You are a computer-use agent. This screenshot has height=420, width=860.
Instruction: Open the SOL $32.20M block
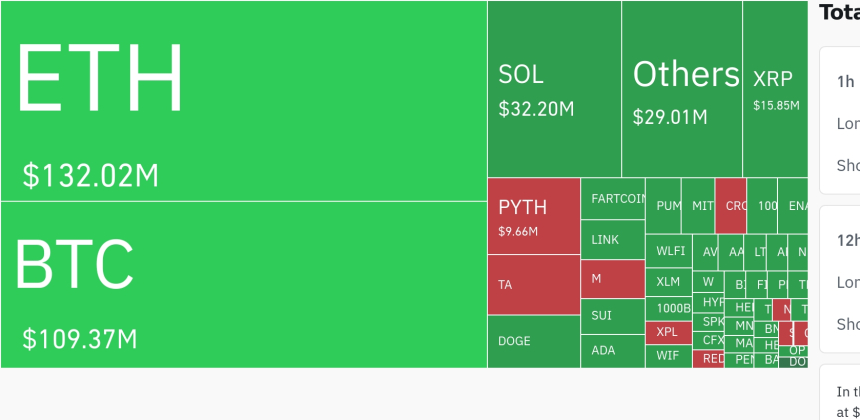click(x=554, y=89)
